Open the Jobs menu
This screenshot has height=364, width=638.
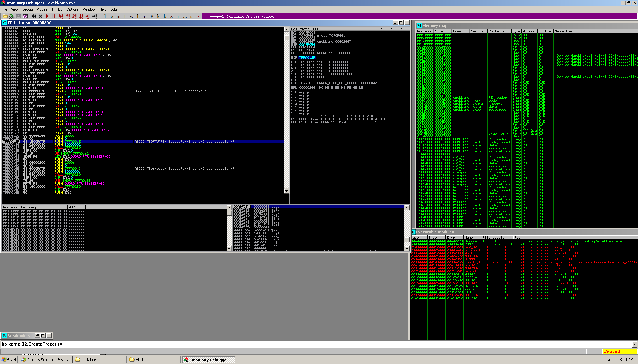pyautogui.click(x=114, y=9)
